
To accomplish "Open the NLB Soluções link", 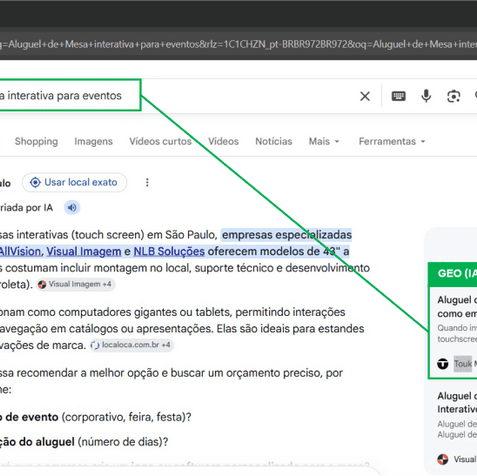I will [169, 251].
